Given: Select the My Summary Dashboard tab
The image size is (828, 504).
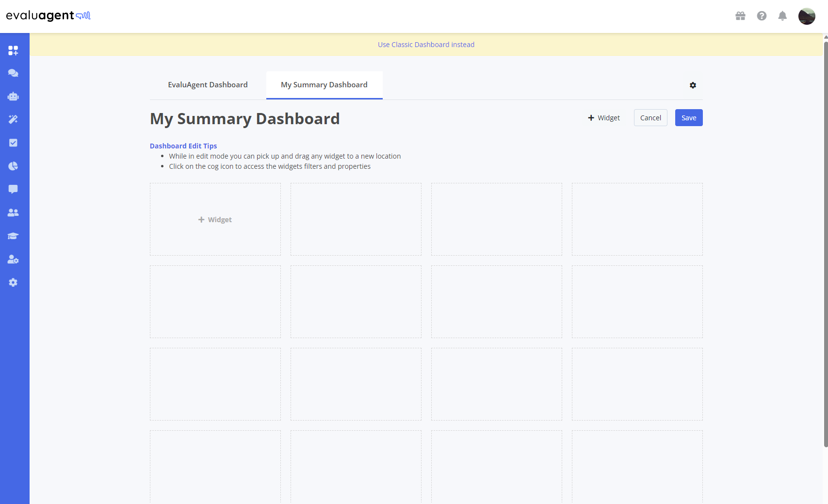Looking at the screenshot, I should coord(324,84).
